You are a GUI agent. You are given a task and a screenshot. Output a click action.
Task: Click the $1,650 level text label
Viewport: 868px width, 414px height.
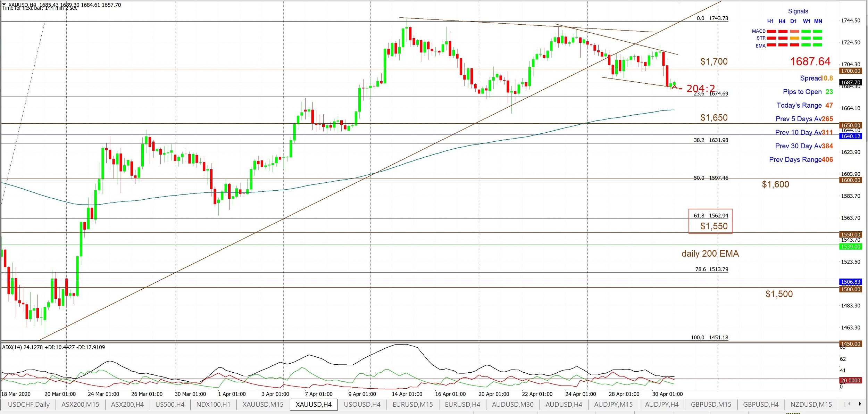714,118
